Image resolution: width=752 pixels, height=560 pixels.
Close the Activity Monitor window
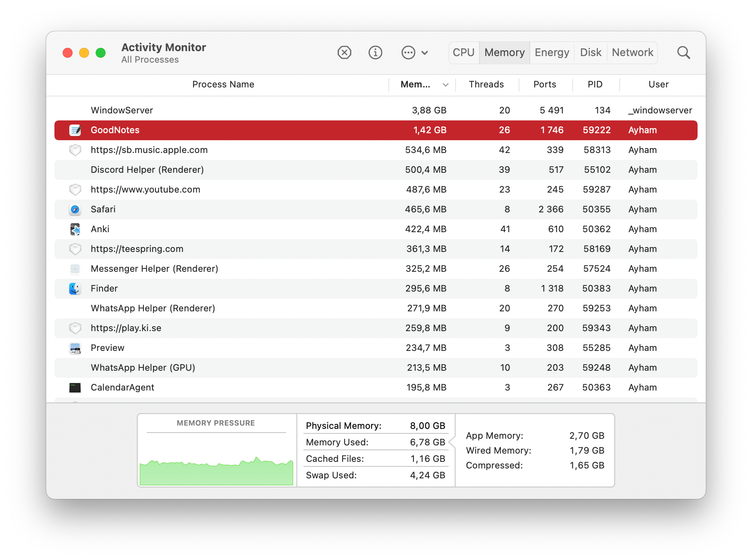coord(68,53)
